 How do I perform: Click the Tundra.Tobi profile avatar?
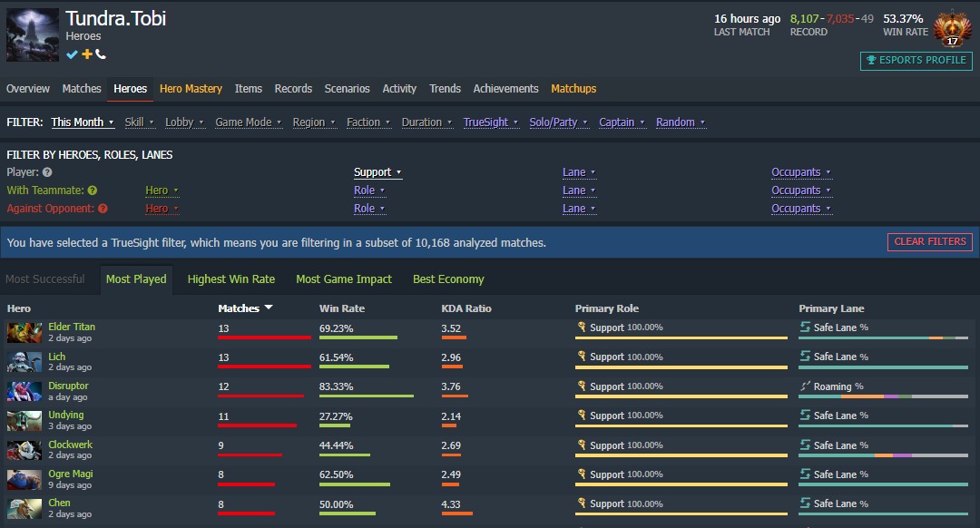click(33, 35)
